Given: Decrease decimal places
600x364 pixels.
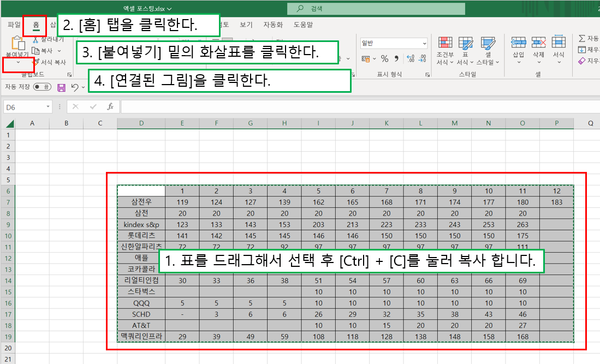Looking at the screenshot, I should (423, 58).
